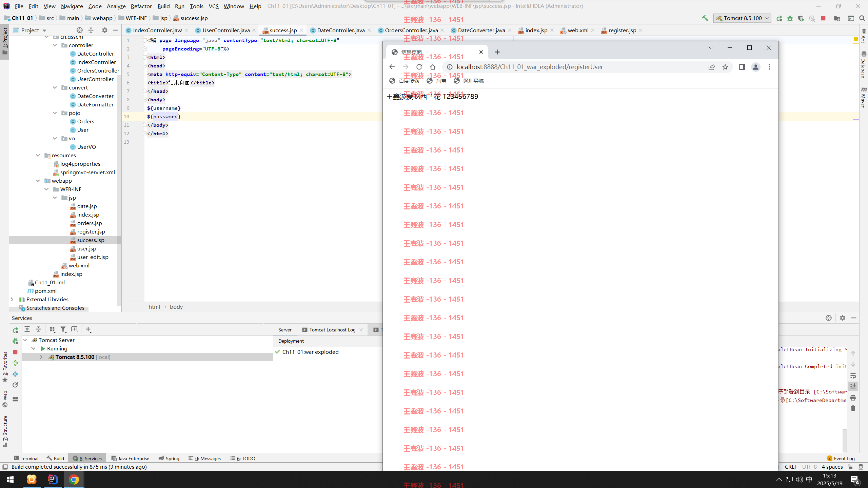This screenshot has height=488, width=868.
Task: Expand all services tree nodes
Action: tap(27, 329)
